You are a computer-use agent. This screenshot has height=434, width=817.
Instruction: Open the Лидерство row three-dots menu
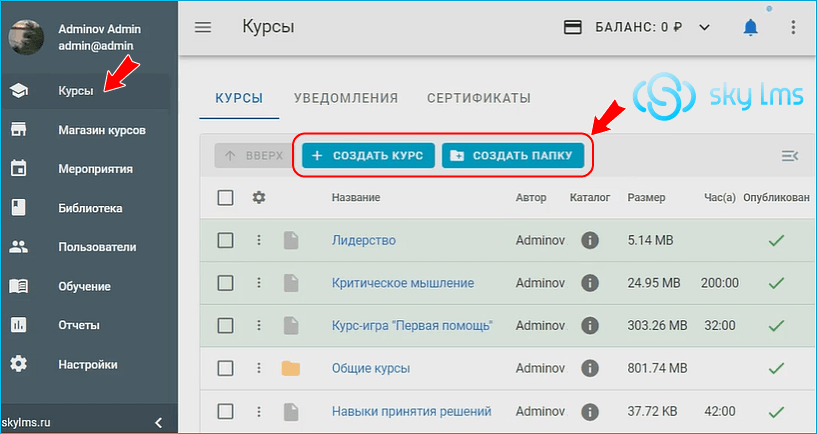click(x=259, y=240)
